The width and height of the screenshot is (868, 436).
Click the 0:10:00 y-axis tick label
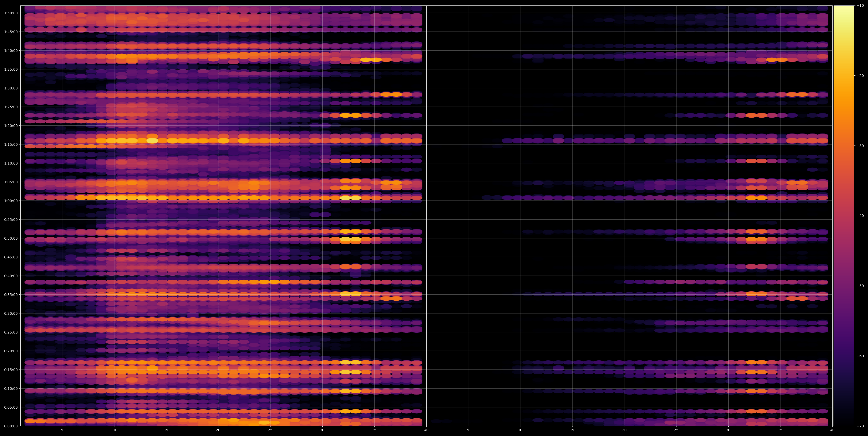tap(10, 389)
